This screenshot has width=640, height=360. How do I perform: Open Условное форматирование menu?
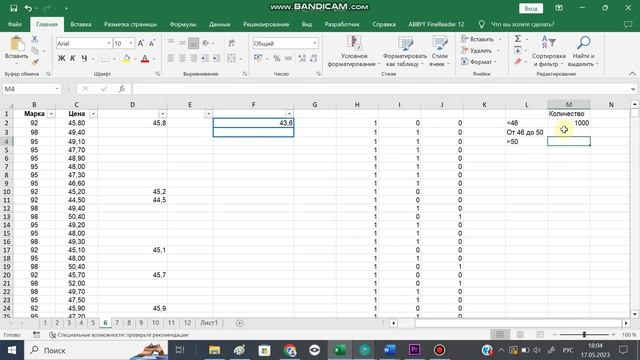tap(353, 51)
